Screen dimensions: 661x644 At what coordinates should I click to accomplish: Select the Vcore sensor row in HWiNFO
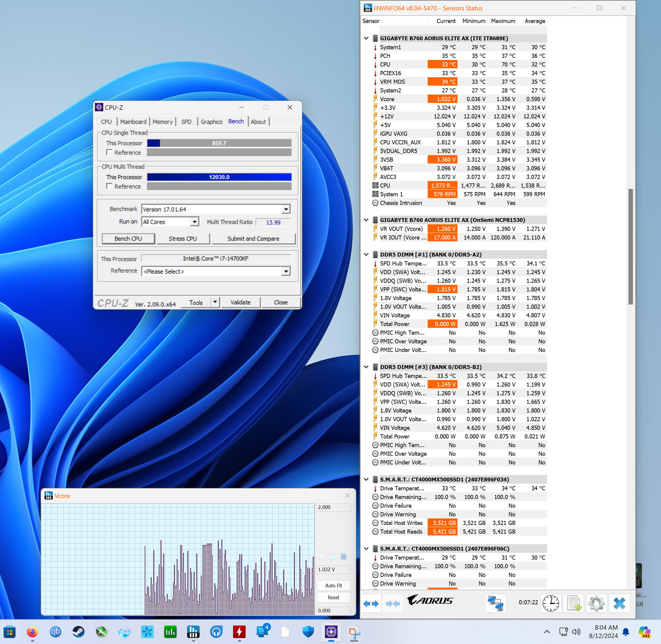point(459,99)
